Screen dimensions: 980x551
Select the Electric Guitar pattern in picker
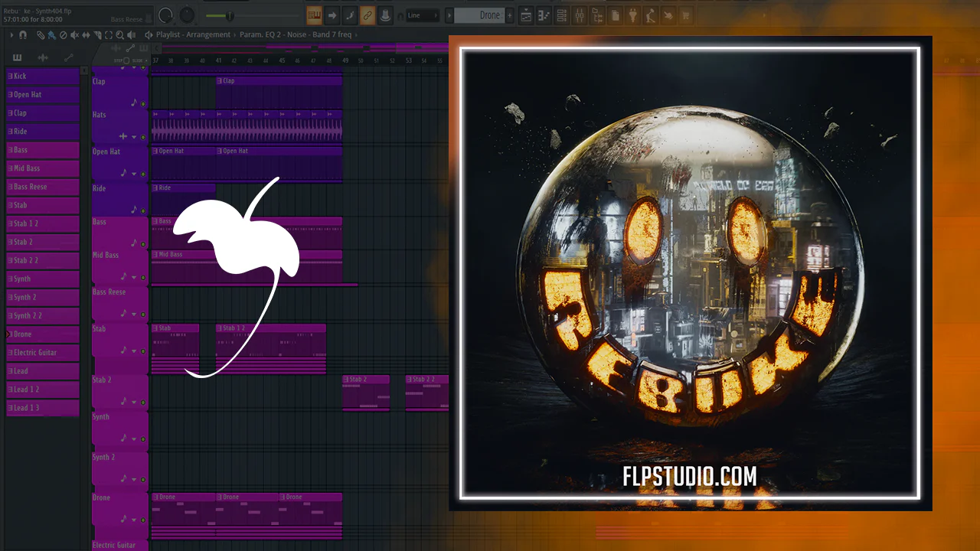pos(43,352)
